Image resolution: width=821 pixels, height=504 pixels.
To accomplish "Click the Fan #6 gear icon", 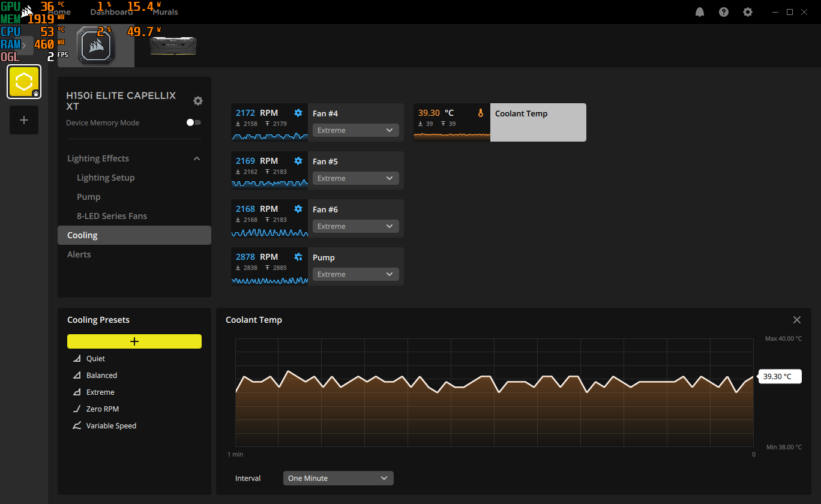I will 298,209.
